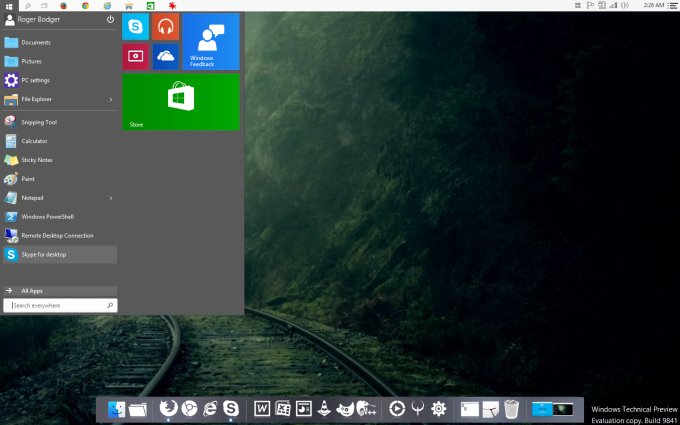Image resolution: width=680 pixels, height=425 pixels.
Task: Open the Skype tile in Start menu
Action: tap(135, 27)
